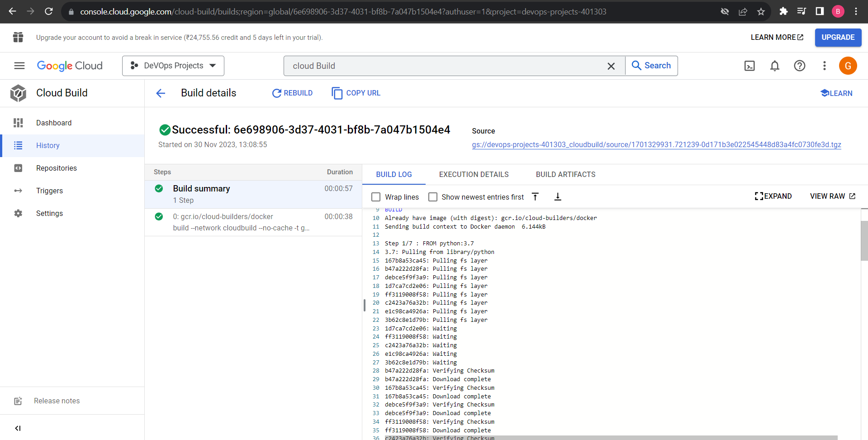Click the Upgrade button
Viewport: 868px width, 440px height.
click(x=838, y=37)
